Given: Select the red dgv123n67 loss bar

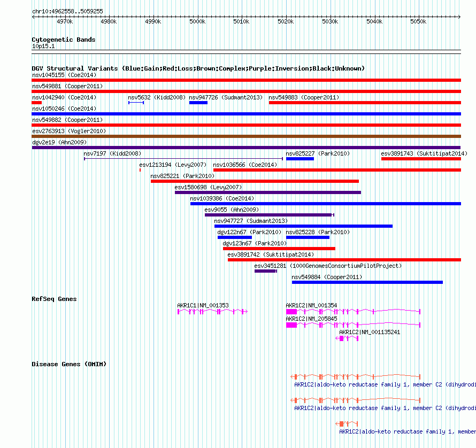Looking at the screenshot, I should 279,249.
